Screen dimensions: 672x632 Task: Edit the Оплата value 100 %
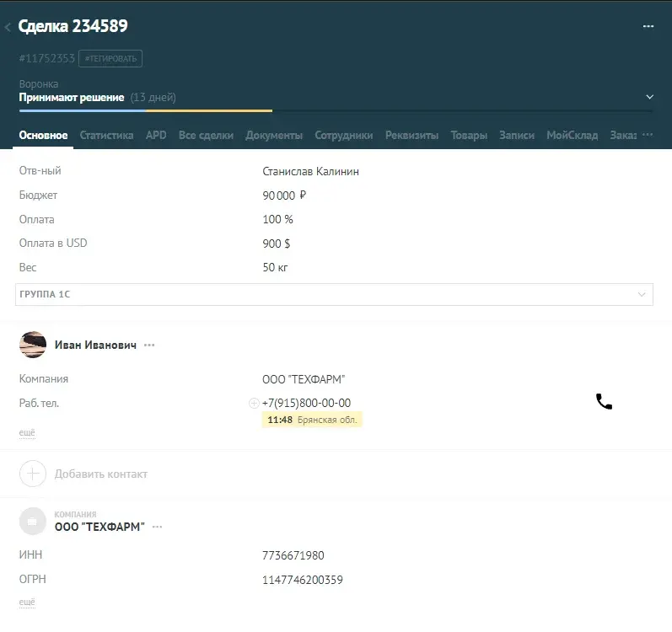point(277,219)
